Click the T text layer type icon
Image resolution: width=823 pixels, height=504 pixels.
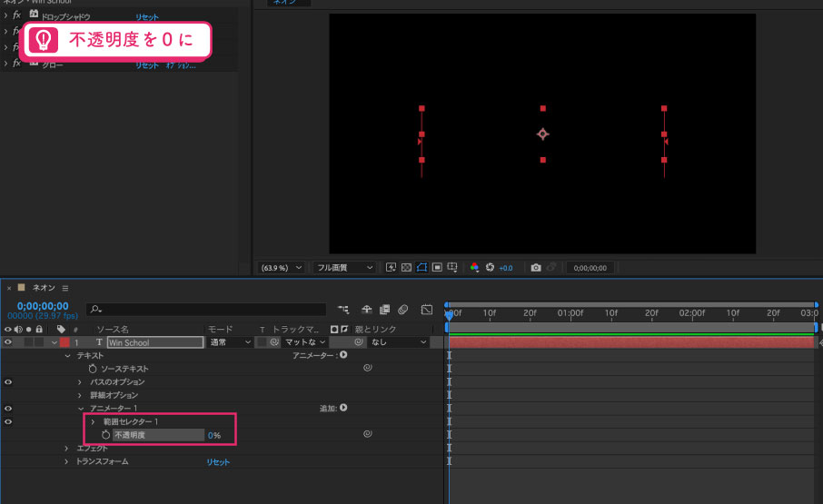coord(99,342)
